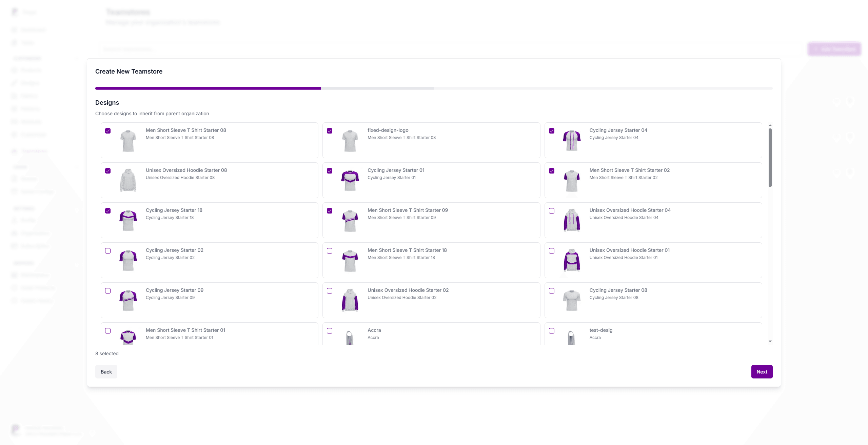Deselect Cycling Jersey Starter 01
The image size is (868, 445).
(330, 171)
